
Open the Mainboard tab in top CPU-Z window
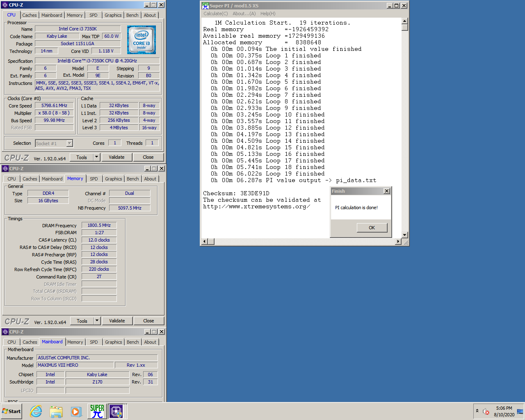pyautogui.click(x=52, y=15)
